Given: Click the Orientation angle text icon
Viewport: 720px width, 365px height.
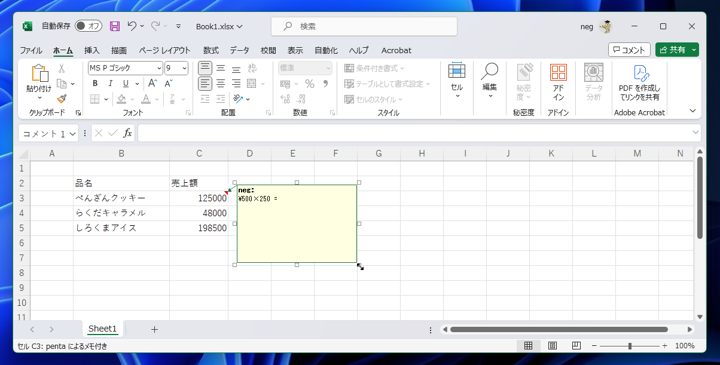Looking at the screenshot, I should click(x=238, y=99).
